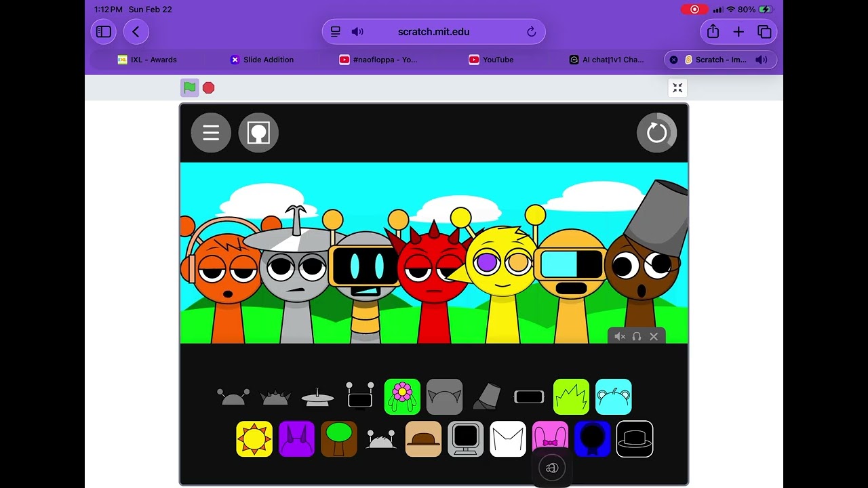
Task: Select the green tile with pink flower
Action: click(402, 396)
